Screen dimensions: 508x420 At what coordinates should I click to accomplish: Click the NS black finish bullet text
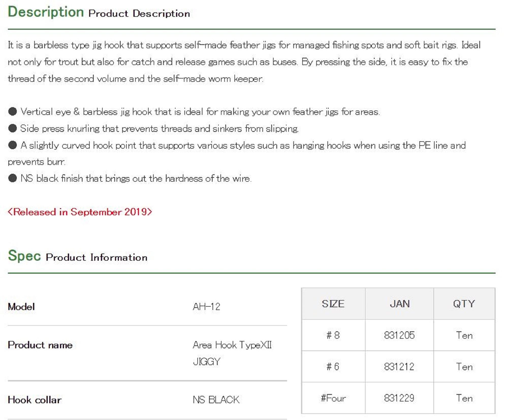[136, 178]
